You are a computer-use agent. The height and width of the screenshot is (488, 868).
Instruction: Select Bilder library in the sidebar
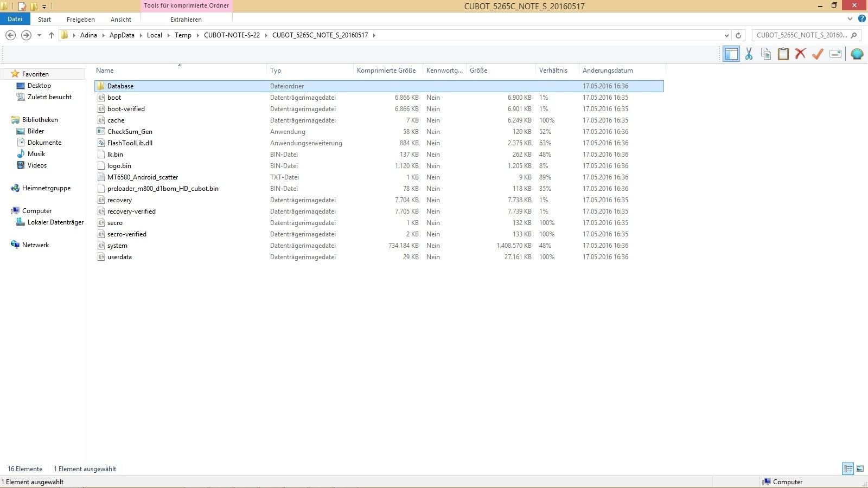[36, 131]
